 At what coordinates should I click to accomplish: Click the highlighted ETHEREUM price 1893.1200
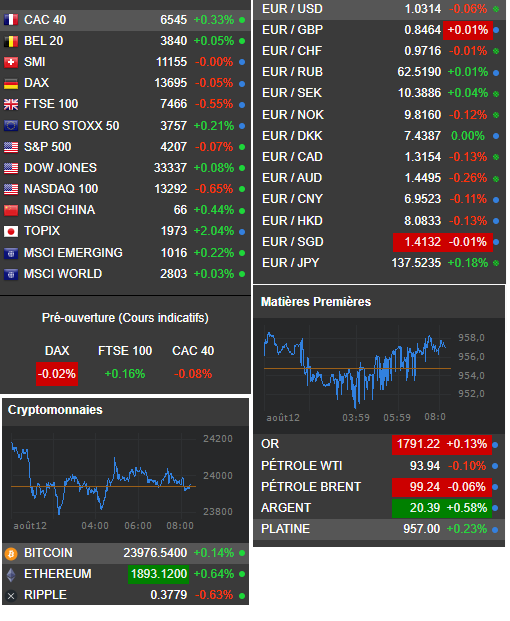[158, 574]
